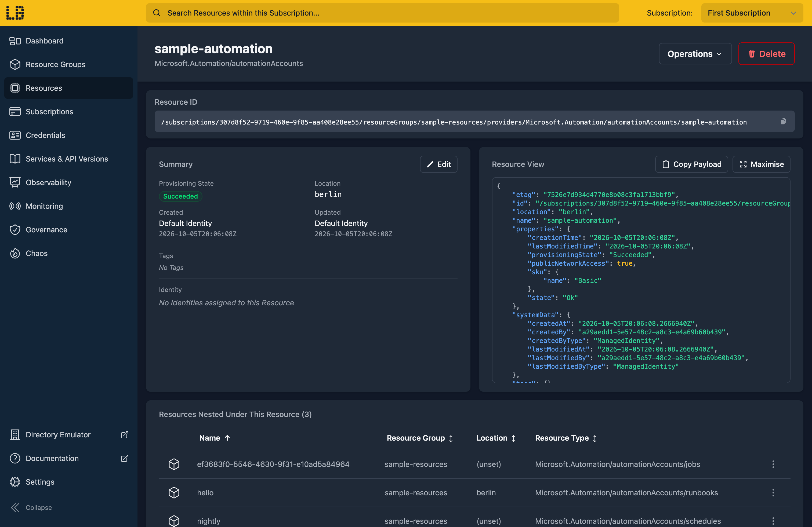
Task: Maximise the Resource View
Action: (x=761, y=164)
